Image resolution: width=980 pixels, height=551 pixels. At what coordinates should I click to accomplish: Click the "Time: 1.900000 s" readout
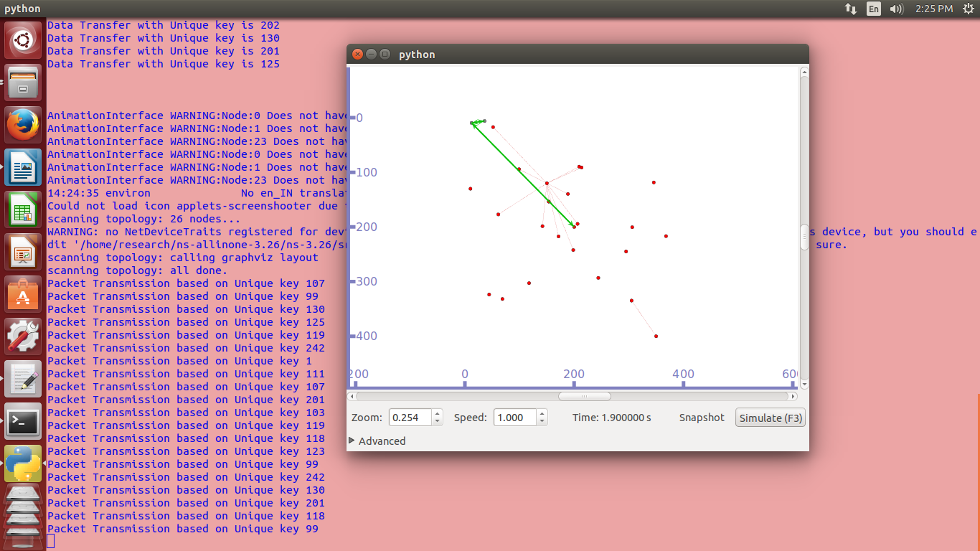612,418
